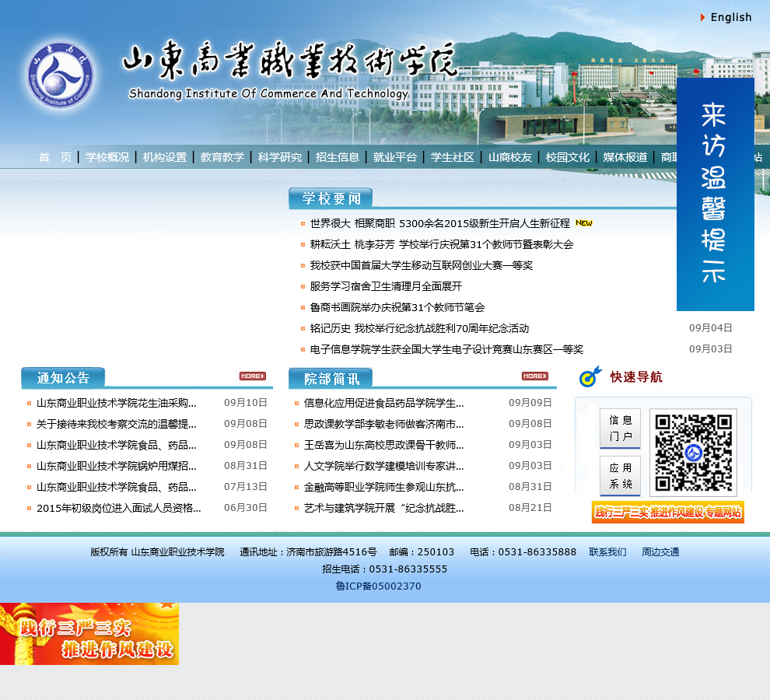Click the school logo emblem
This screenshot has height=700, width=770.
60,75
